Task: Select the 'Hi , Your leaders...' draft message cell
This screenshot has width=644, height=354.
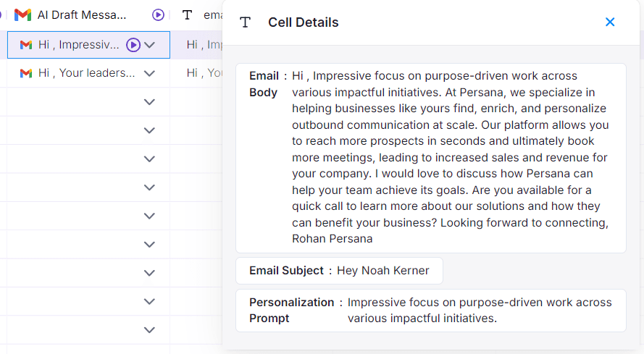Action: coord(88,73)
